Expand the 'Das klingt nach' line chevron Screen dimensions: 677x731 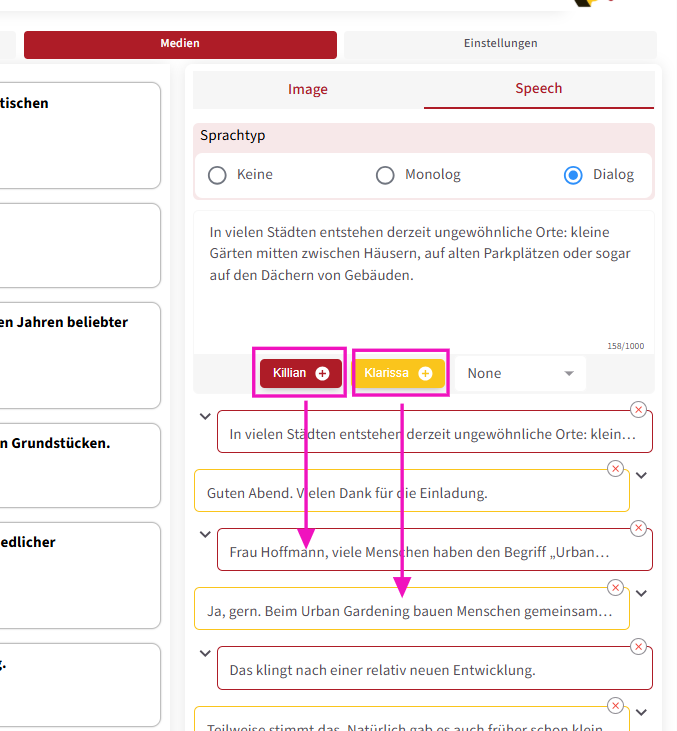click(205, 653)
